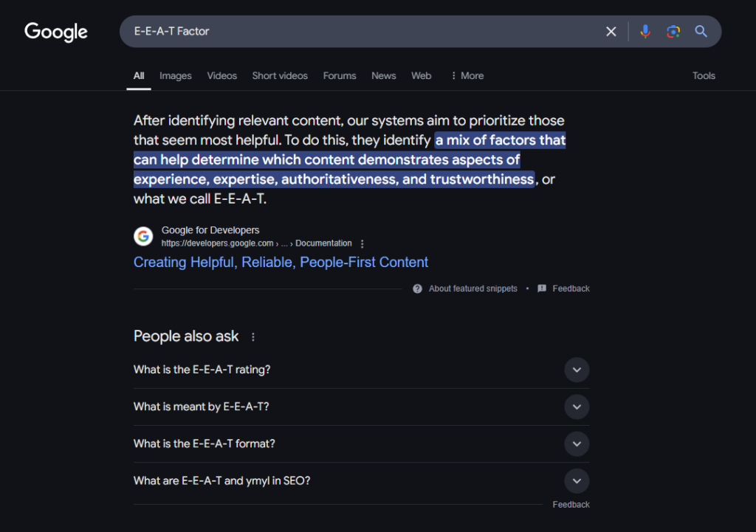Click the developers.google.com URL breadcrumb

(256, 243)
